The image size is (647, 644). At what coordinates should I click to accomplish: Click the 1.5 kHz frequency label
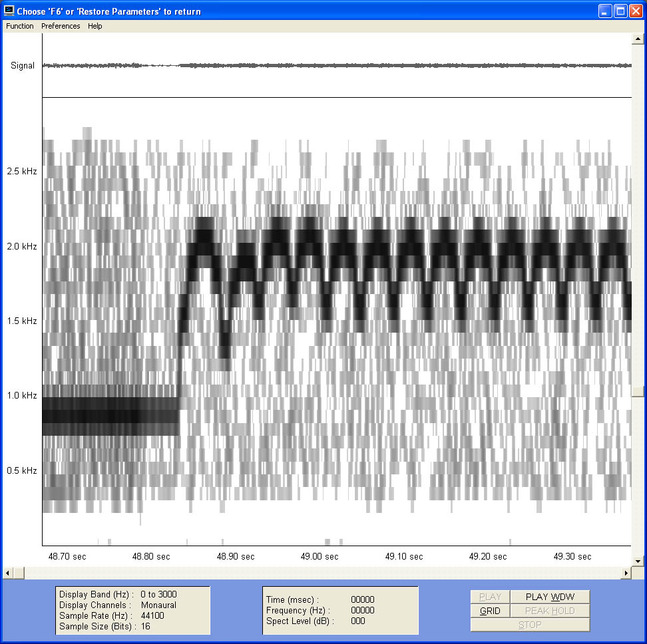click(22, 321)
